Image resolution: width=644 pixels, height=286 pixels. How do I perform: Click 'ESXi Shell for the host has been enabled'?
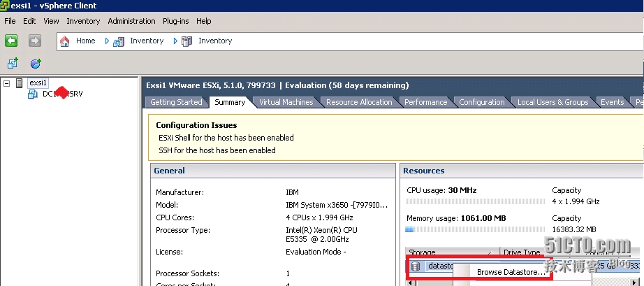pos(226,138)
